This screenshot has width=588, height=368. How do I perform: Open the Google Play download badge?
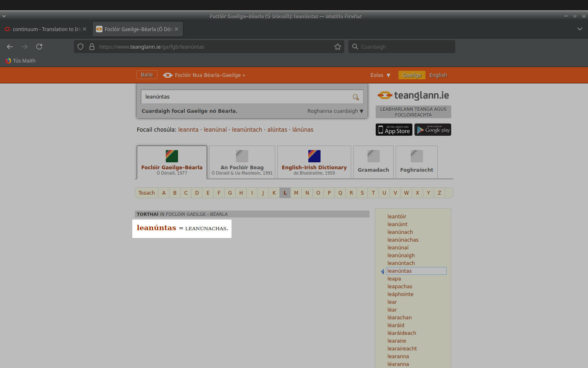tap(433, 130)
